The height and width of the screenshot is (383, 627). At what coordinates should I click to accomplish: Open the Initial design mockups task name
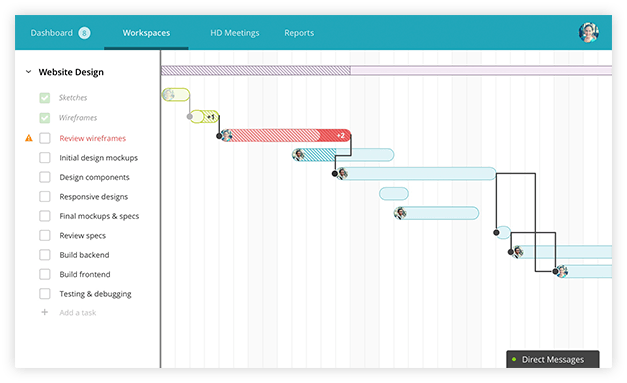pyautogui.click(x=98, y=158)
